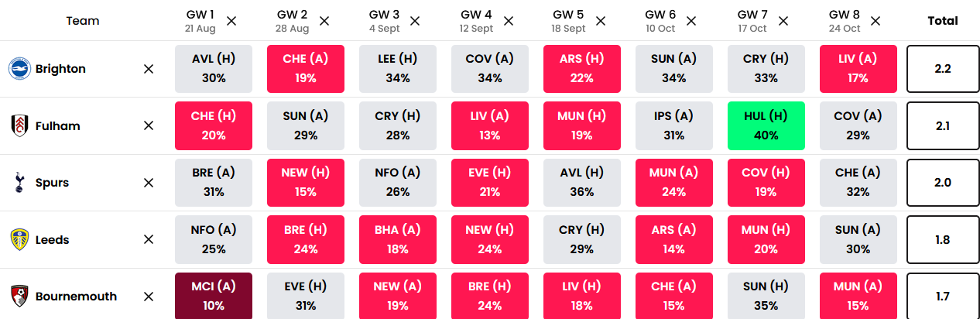Viewport: 980px width, 319px height.
Task: Select the dark red MCI (A) 10% cell
Action: point(214,297)
